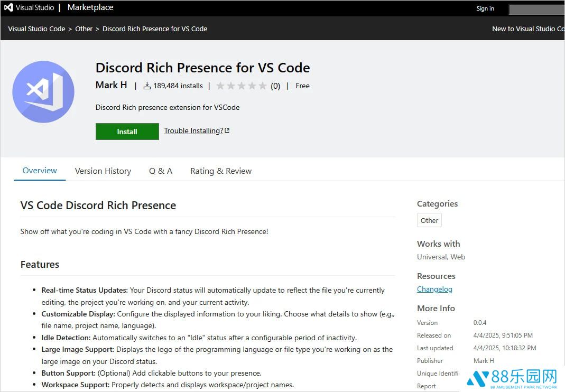The height and width of the screenshot is (392, 565).
Task: Open the Changelog resource link
Action: point(434,290)
